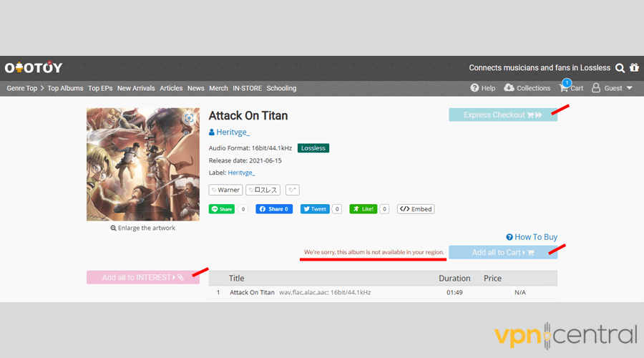Open Collections cloud download link
Viewport: 644px width, 358px height.
coord(527,88)
